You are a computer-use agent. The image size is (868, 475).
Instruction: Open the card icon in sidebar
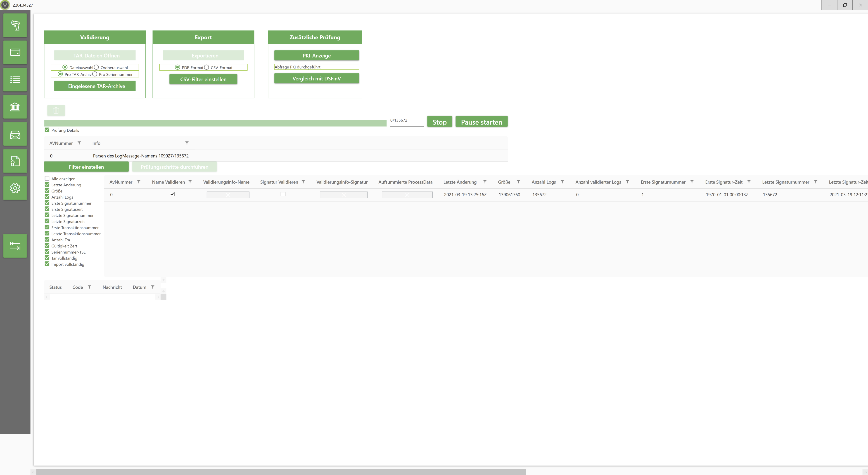tap(15, 52)
